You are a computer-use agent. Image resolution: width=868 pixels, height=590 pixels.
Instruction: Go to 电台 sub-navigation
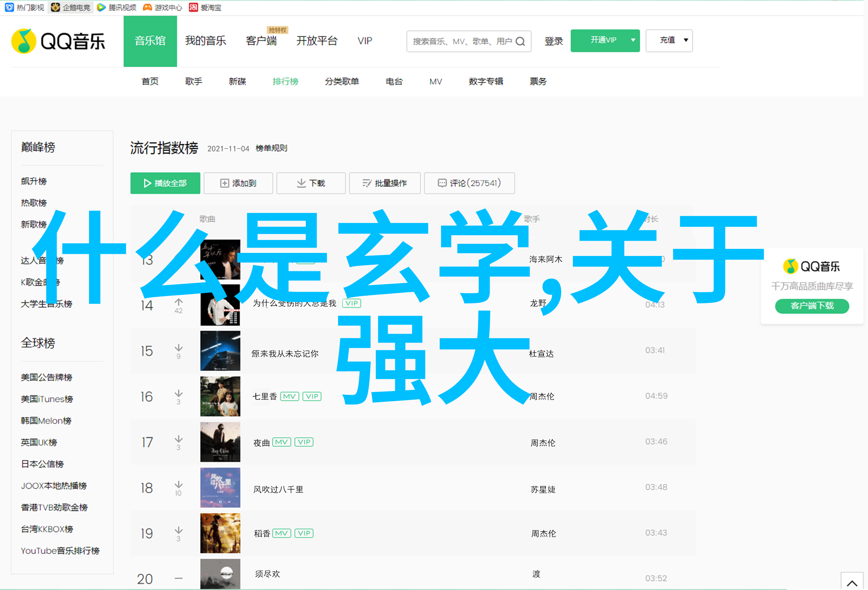394,81
